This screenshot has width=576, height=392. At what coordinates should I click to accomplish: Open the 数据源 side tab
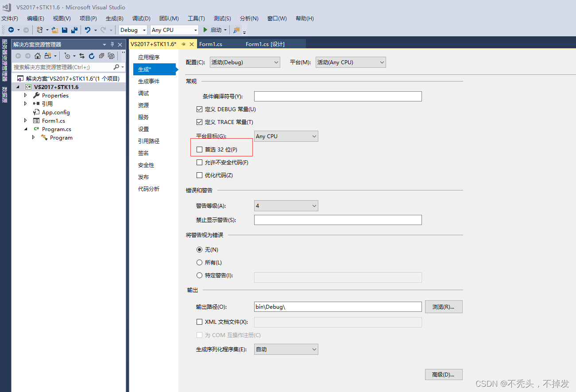4,95
